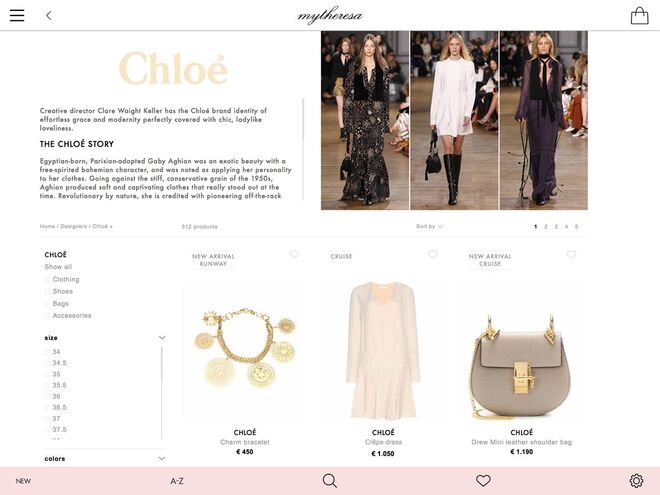660x495 pixels.
Task: Open the shopping bag
Action: coord(639,16)
